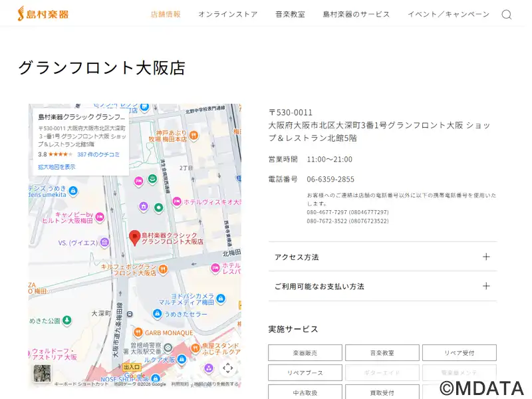Click the map camera controls compass icon

[227, 368]
